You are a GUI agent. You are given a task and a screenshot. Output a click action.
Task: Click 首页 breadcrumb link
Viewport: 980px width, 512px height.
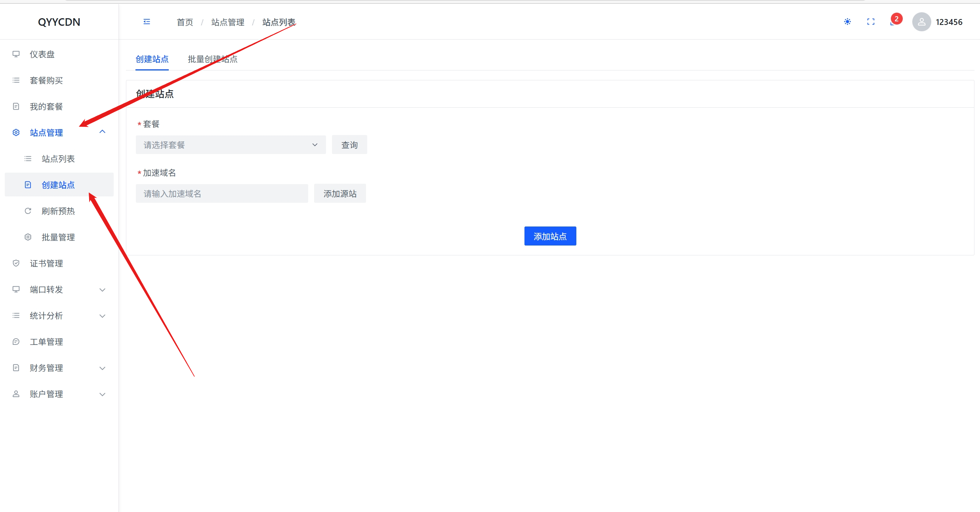185,22
